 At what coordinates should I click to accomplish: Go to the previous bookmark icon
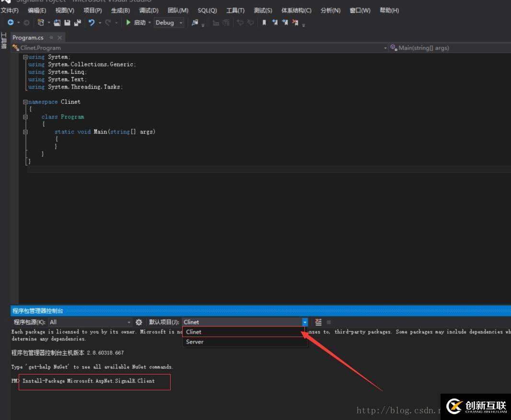click(275, 23)
